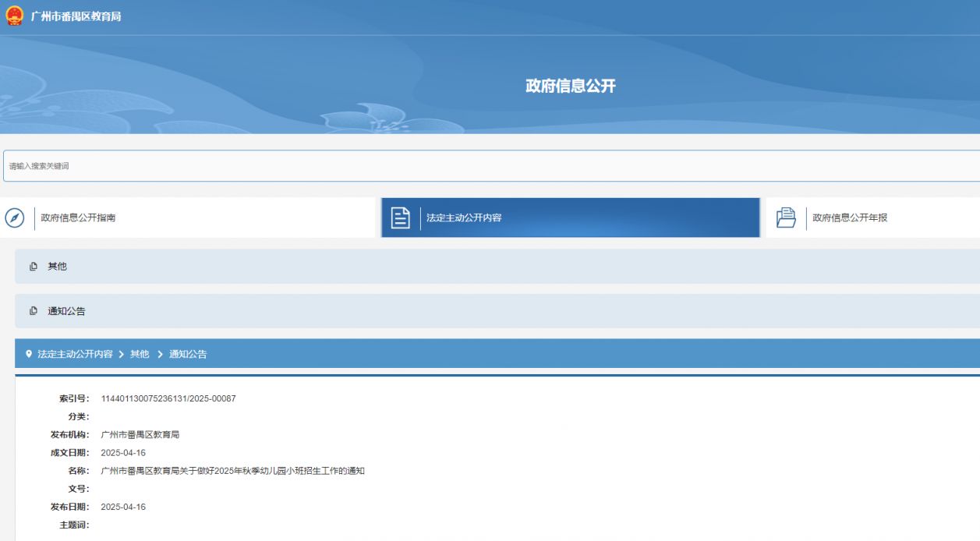980x541 pixels.
Task: Click publisher value 广州市番禺区教育局 in details
Action: 140,435
